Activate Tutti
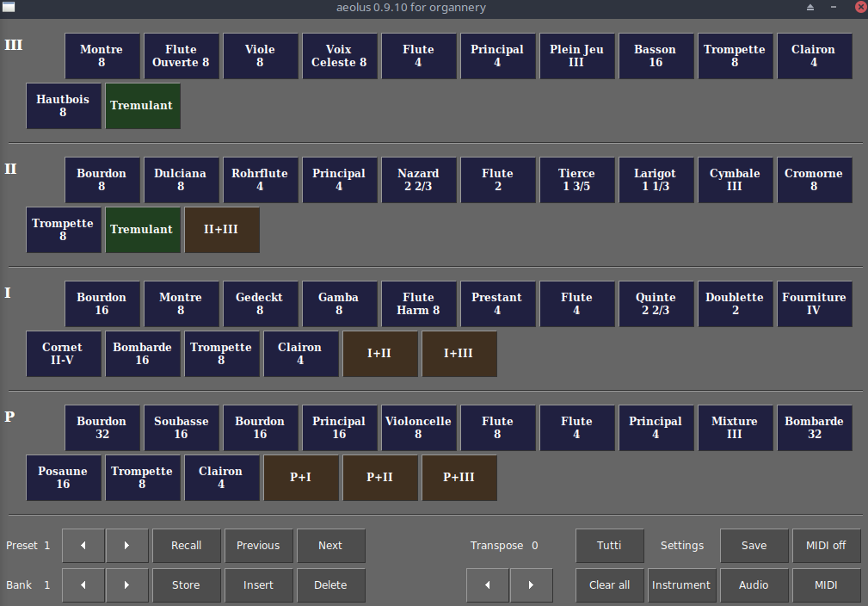 pos(609,546)
